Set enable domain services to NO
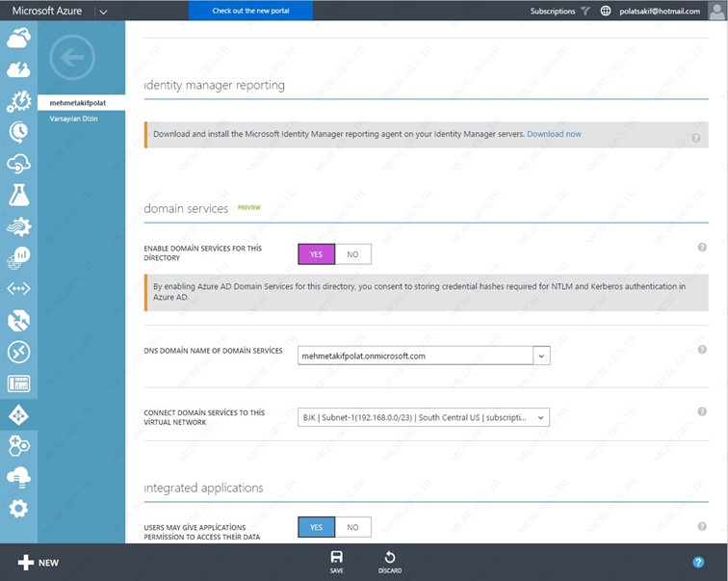The height and width of the screenshot is (581, 728). (x=352, y=254)
